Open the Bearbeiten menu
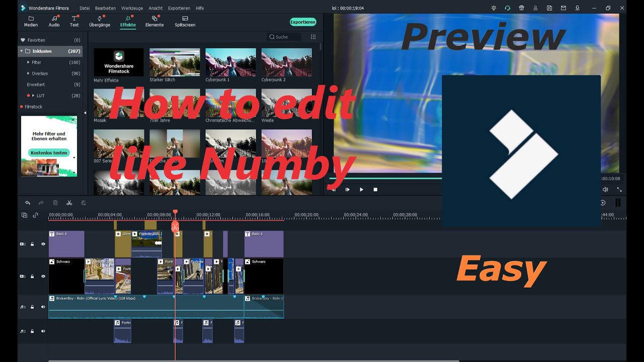Screen dimensions: 644x362 coord(105,8)
